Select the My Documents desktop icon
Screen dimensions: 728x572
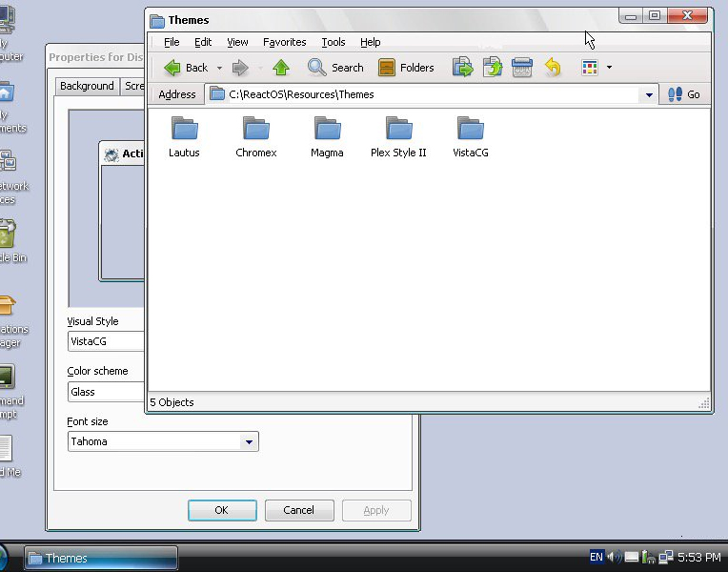coord(10,108)
